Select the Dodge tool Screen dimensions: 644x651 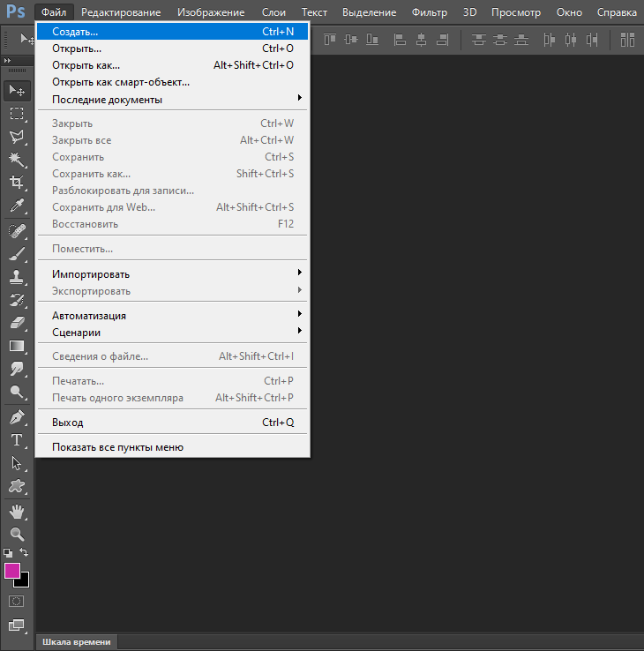click(x=17, y=392)
